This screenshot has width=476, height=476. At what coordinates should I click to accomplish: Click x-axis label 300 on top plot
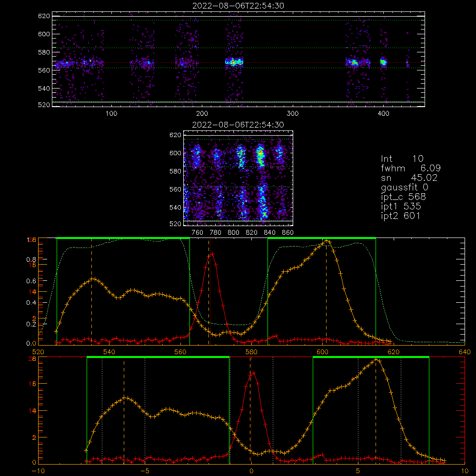click(x=293, y=113)
